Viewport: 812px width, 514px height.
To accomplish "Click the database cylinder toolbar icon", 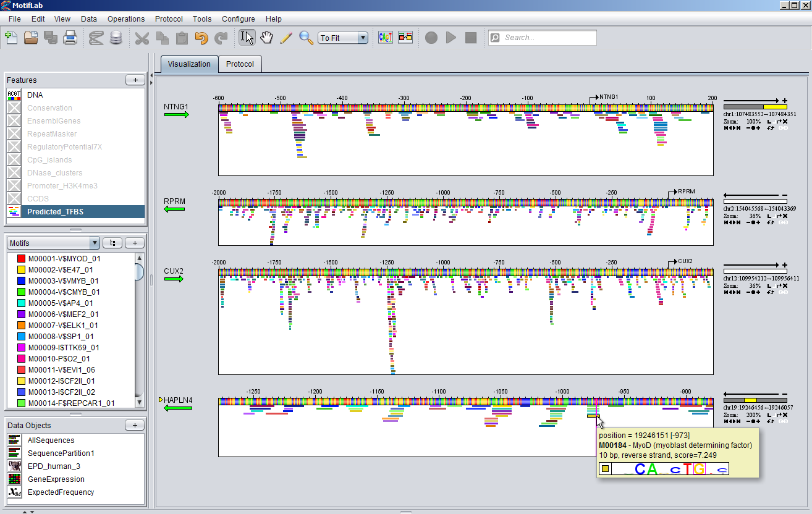I will (116, 38).
